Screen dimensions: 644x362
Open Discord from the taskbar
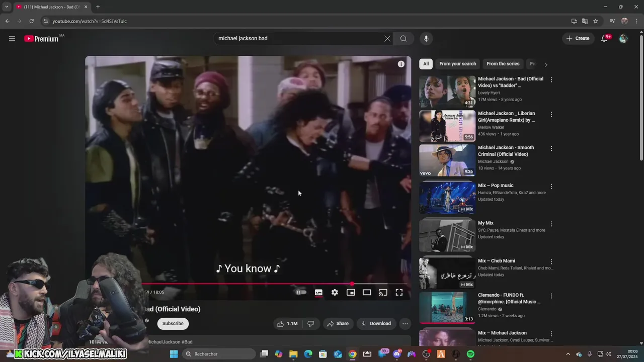pyautogui.click(x=397, y=354)
